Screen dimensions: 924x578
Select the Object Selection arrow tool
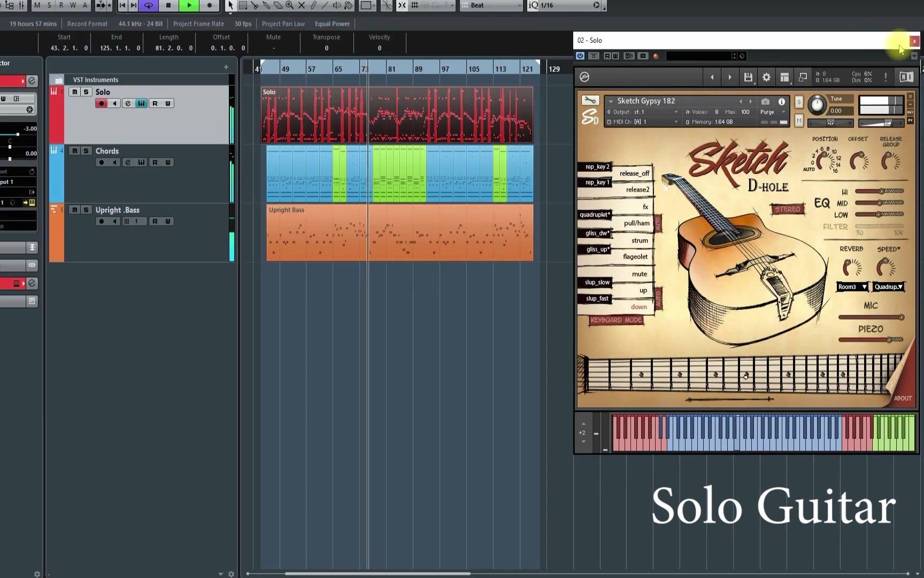(x=230, y=5)
